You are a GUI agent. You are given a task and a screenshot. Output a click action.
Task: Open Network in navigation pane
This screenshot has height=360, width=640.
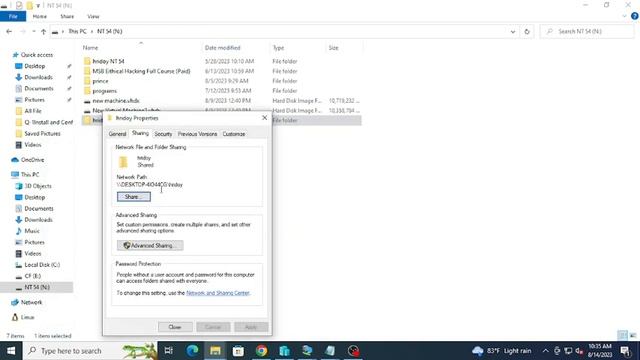click(x=31, y=302)
